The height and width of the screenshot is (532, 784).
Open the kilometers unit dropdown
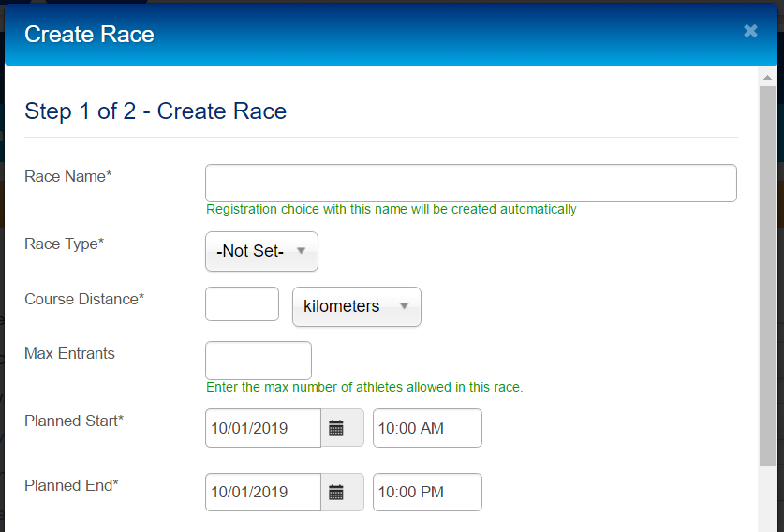[356, 306]
